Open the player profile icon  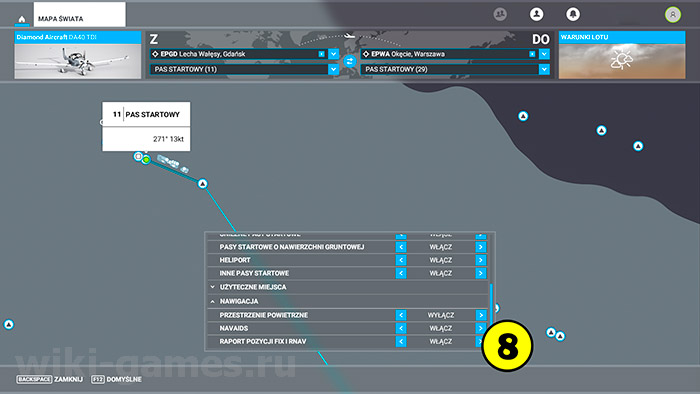tap(537, 14)
